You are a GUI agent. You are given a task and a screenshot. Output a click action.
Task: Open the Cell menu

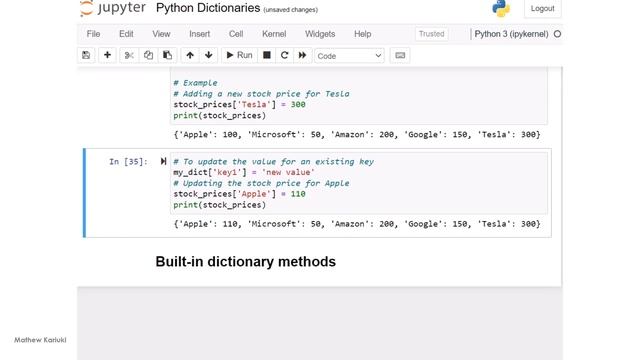coord(236,34)
